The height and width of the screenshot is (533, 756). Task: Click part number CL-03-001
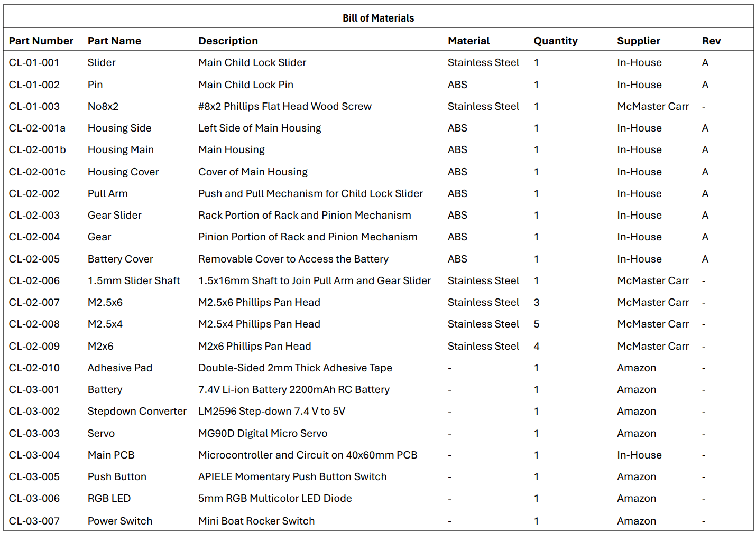[x=34, y=389]
